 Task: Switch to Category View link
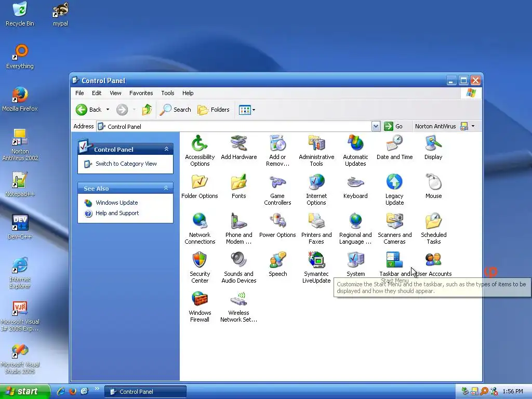(126, 164)
